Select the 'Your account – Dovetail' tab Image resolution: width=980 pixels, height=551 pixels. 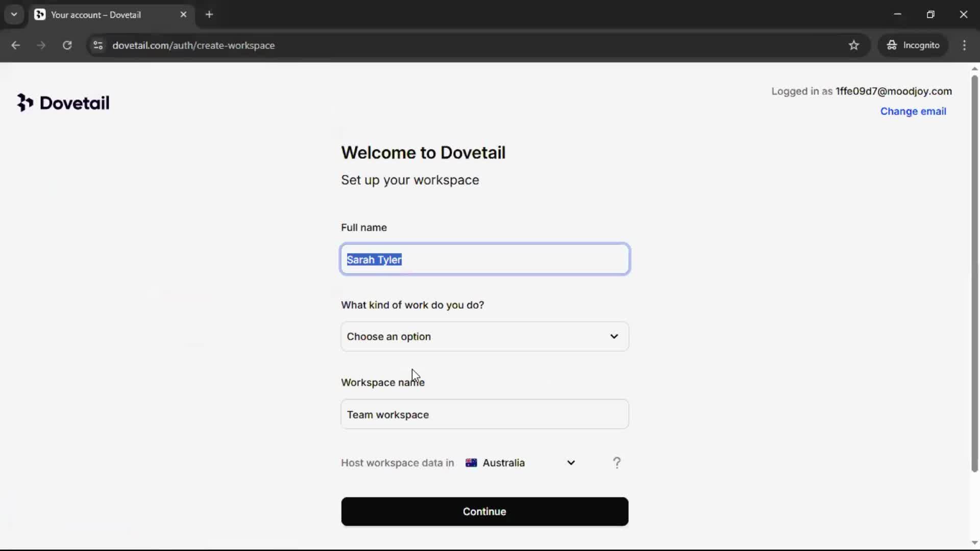[x=96, y=15]
